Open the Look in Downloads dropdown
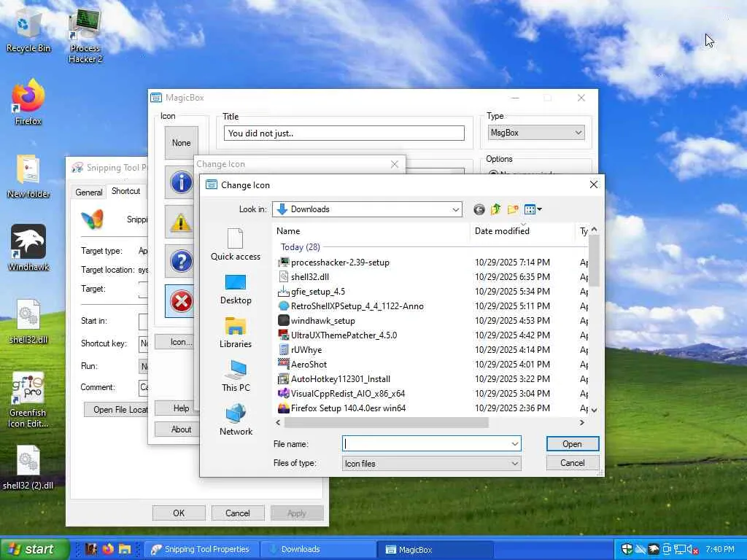Image resolution: width=747 pixels, height=560 pixels. pyautogui.click(x=367, y=209)
